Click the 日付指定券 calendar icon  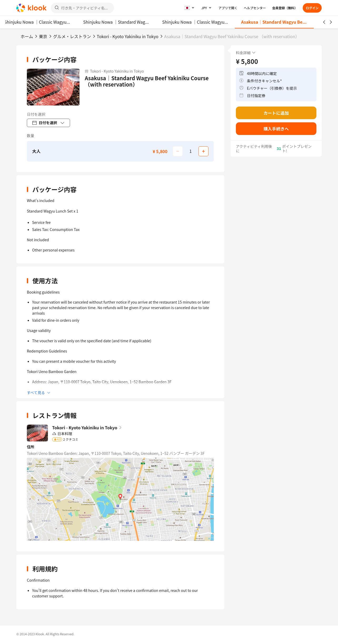tap(241, 95)
